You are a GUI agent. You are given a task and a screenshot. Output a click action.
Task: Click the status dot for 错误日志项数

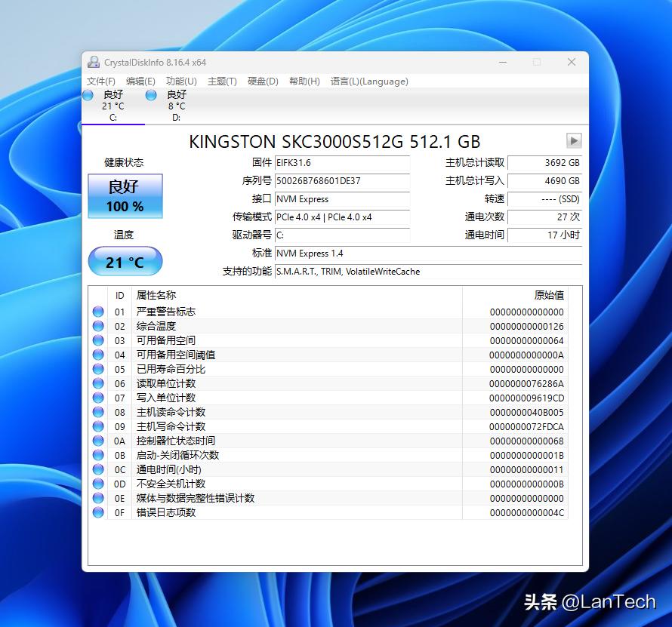coord(98,512)
